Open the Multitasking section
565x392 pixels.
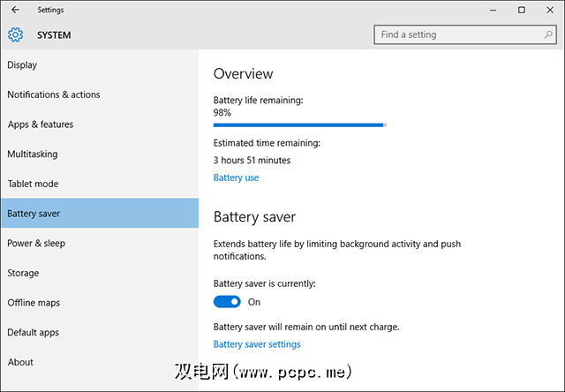(x=33, y=154)
